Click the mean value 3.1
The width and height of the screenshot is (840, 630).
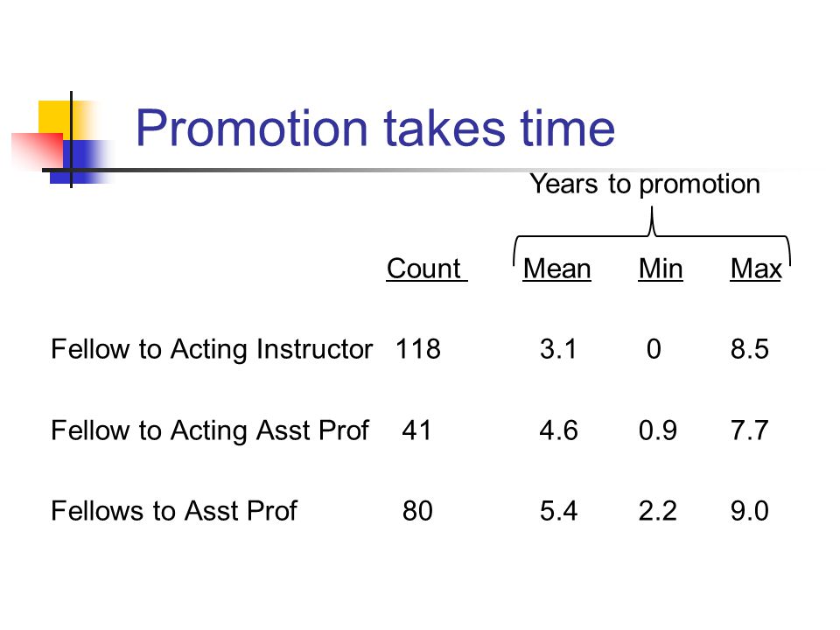(558, 349)
